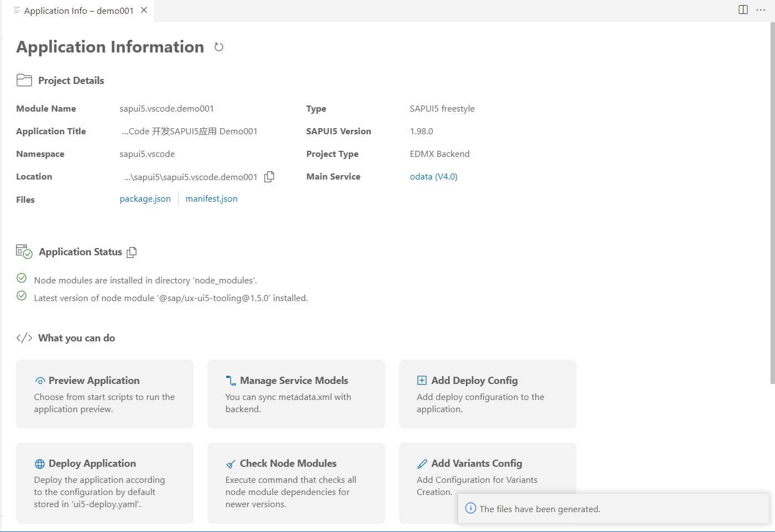This screenshot has height=532, width=775.
Task: Open the manifest.json file link
Action: (x=211, y=199)
